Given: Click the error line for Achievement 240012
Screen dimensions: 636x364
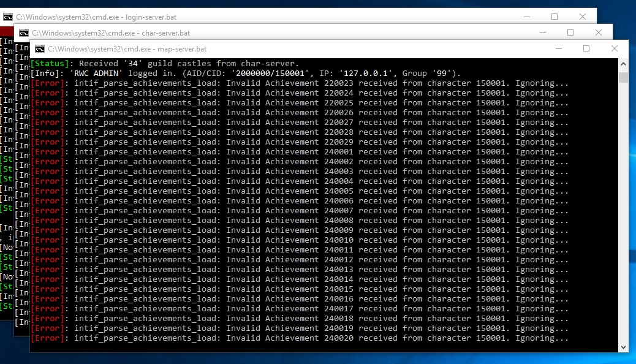Looking at the screenshot, I should pos(300,260).
